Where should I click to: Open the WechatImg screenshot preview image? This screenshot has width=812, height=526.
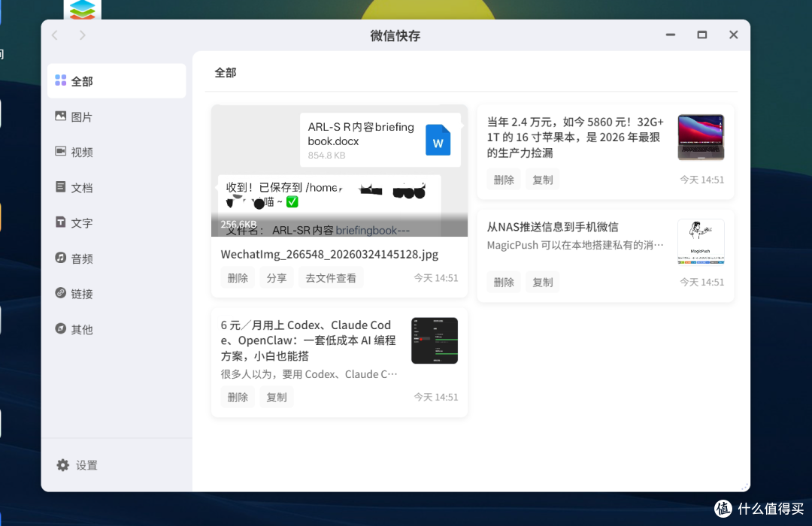(339, 171)
